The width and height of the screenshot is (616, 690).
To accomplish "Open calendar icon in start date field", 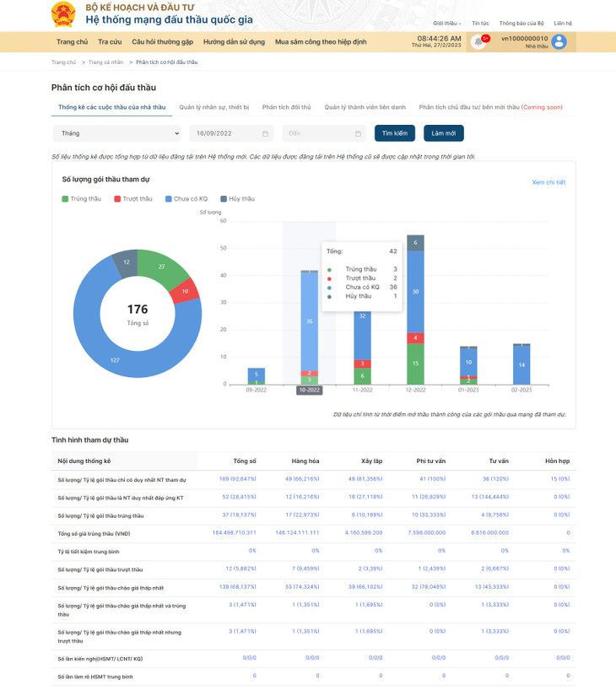I will (x=265, y=133).
